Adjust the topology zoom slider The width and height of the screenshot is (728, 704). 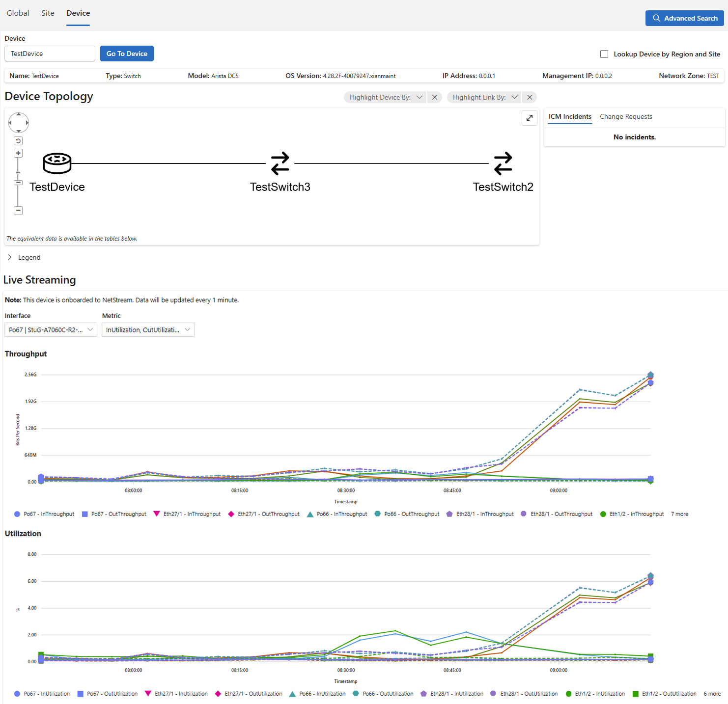point(18,182)
